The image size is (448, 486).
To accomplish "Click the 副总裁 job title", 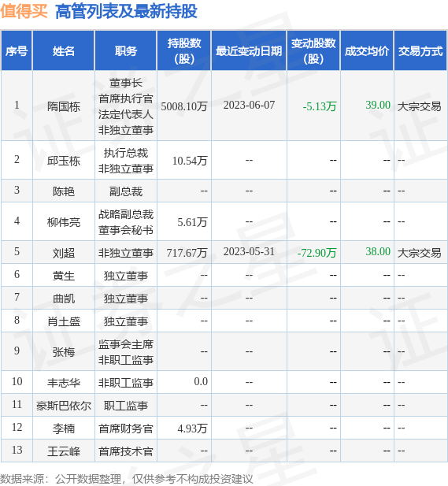I will tap(125, 191).
